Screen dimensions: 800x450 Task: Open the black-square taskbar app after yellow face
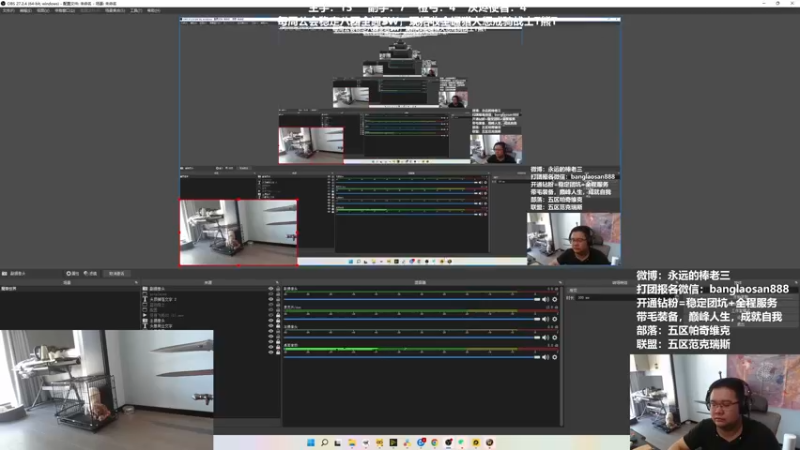(393, 442)
